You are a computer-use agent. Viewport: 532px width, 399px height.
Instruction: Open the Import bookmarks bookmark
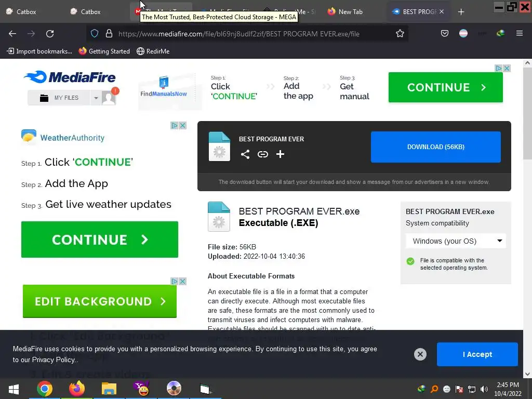tap(39, 51)
